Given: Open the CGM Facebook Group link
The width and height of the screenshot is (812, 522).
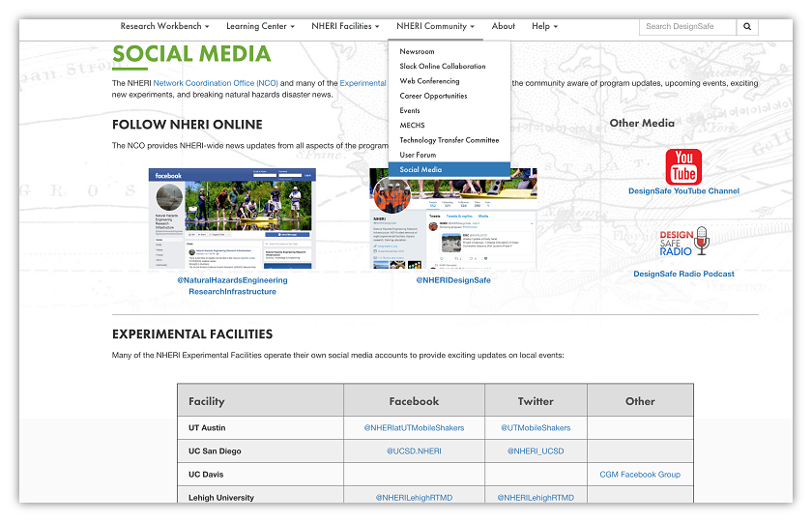Looking at the screenshot, I should [x=640, y=475].
